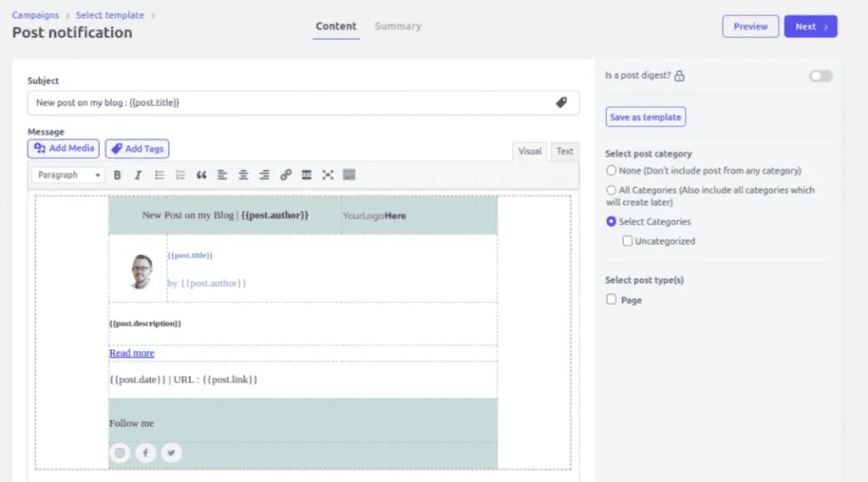Click the Read more link in message

point(131,353)
